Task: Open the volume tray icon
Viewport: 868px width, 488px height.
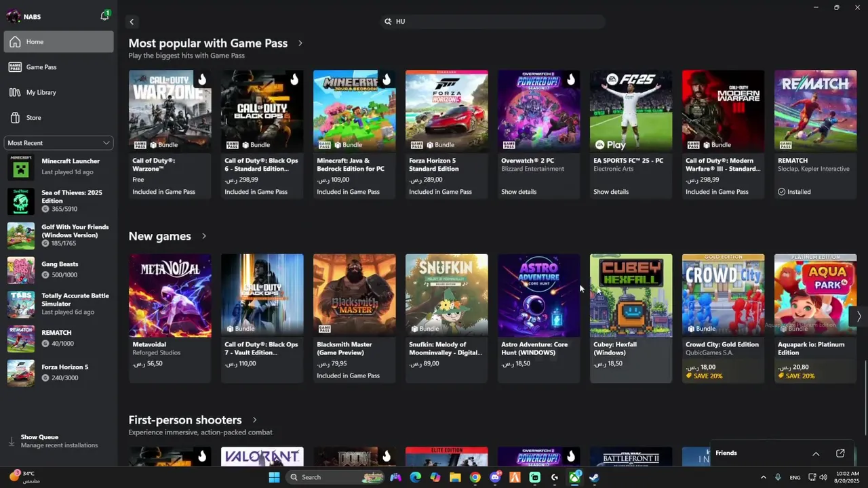Action: [x=824, y=477]
